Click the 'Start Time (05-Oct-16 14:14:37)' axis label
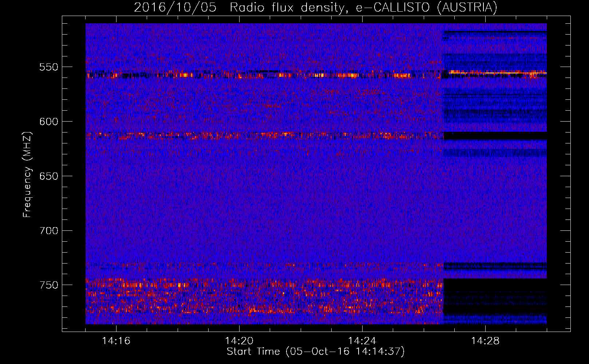The width and height of the screenshot is (589, 364). point(316,352)
